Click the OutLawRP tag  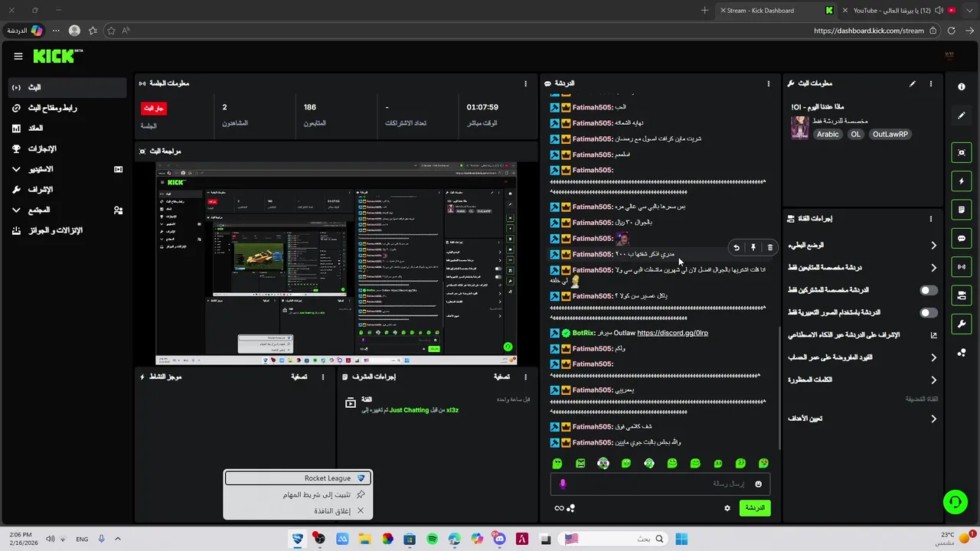pos(890,134)
